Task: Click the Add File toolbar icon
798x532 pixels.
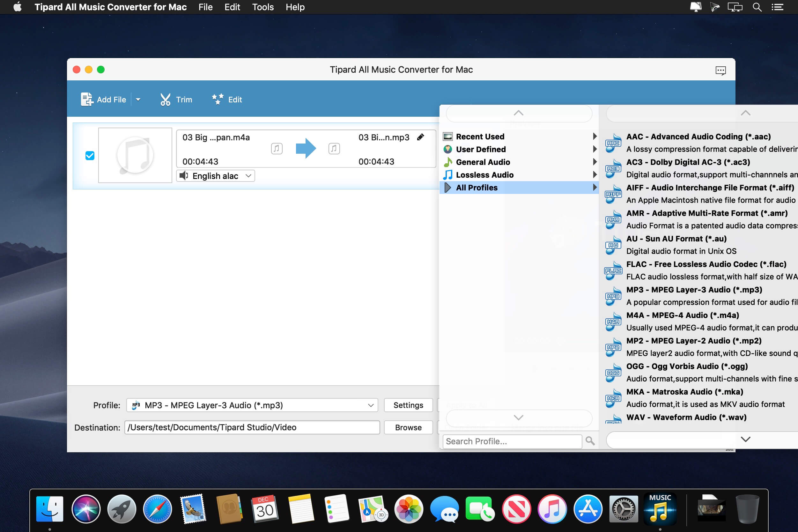Action: [x=87, y=100]
